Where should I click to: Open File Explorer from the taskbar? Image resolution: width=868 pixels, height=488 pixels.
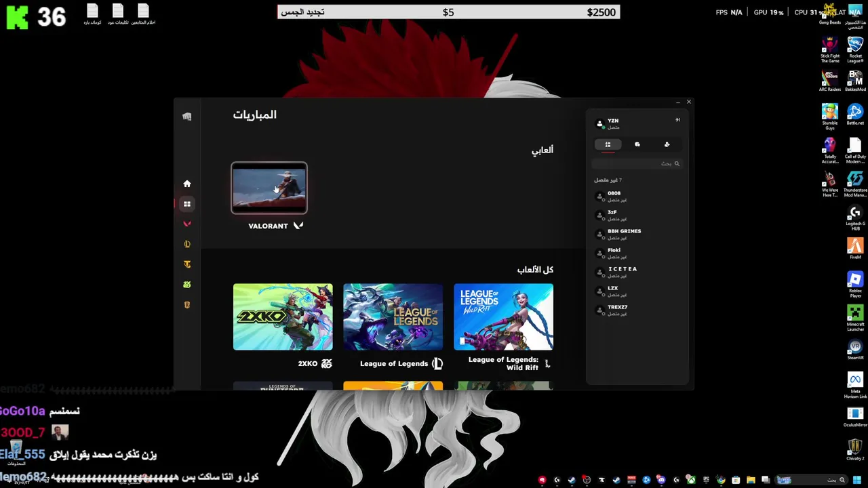click(x=751, y=480)
